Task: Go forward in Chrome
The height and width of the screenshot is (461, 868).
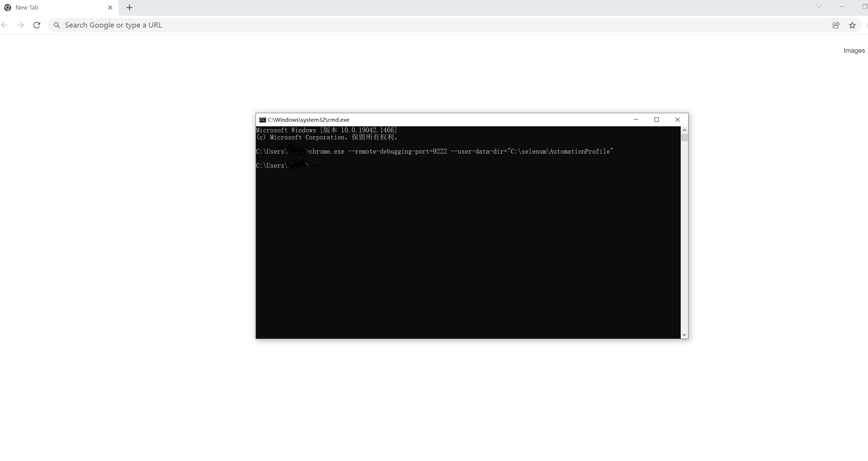Action: [x=21, y=25]
